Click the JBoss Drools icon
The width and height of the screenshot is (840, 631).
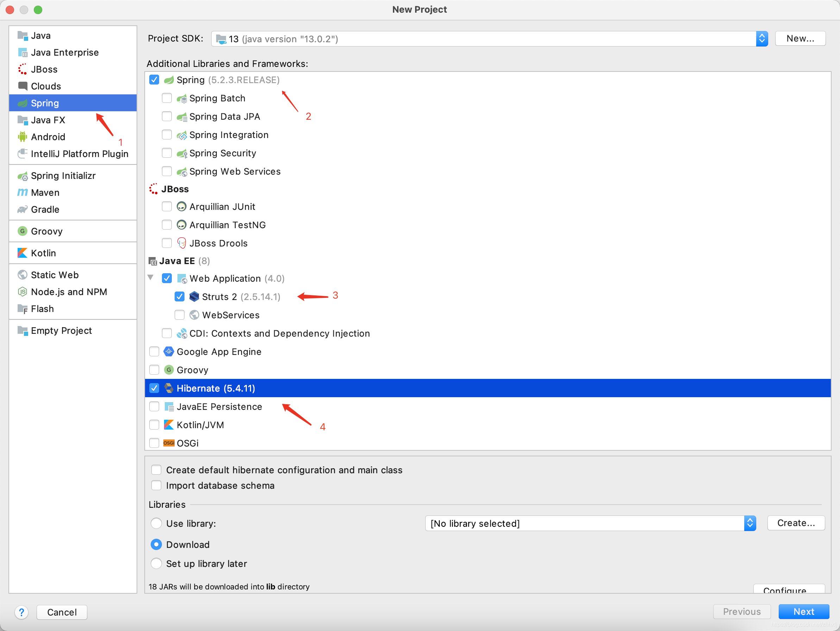tap(182, 243)
